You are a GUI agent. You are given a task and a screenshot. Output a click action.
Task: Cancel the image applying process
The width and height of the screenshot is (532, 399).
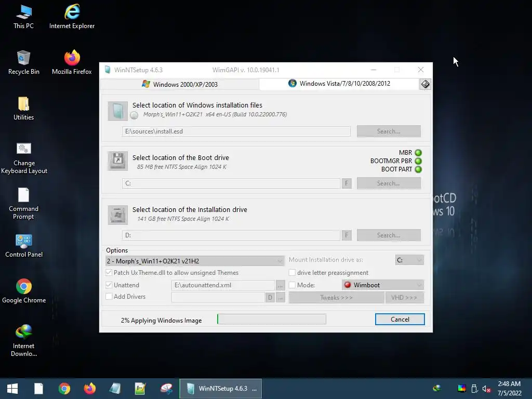click(400, 320)
